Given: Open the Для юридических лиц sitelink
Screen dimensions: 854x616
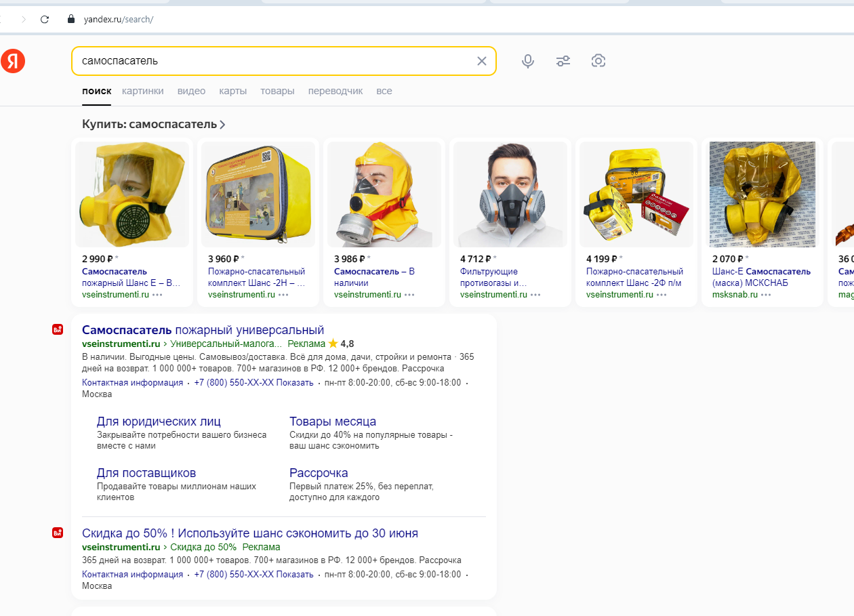Looking at the screenshot, I should [x=159, y=422].
